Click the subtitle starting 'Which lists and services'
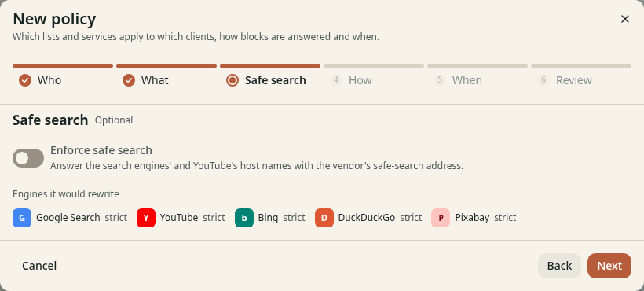Image resolution: width=644 pixels, height=291 pixels. point(196,37)
